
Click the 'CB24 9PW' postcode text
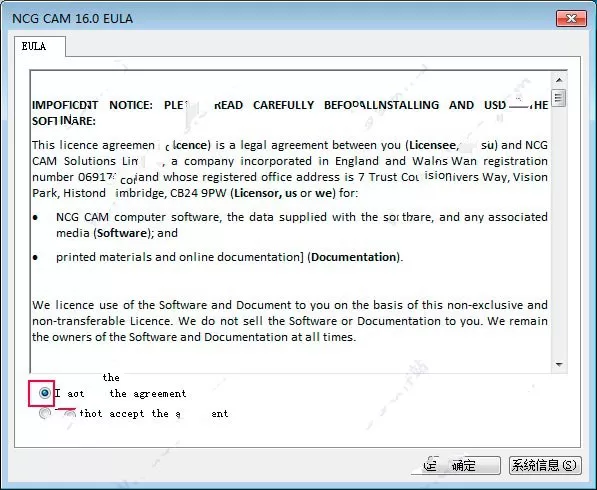click(198, 193)
